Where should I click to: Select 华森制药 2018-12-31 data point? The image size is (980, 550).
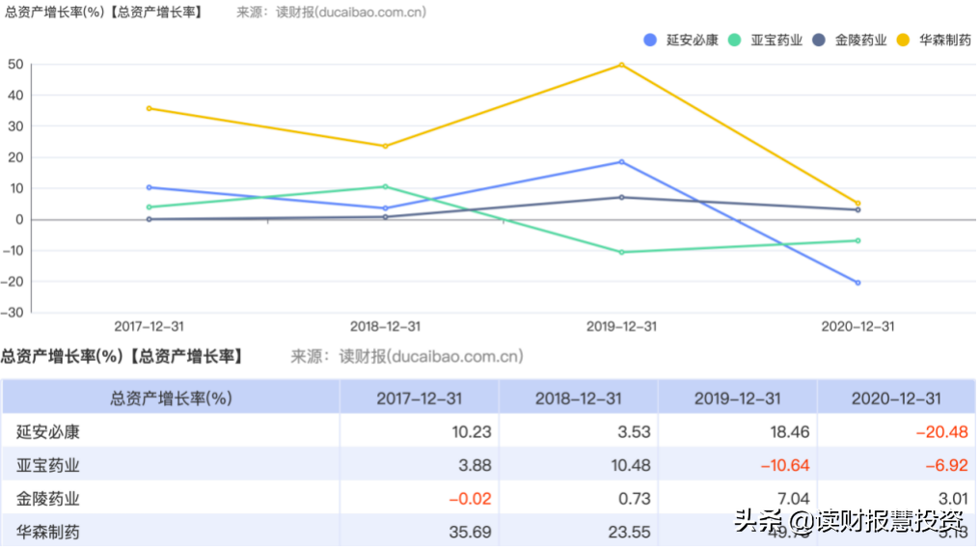385,147
